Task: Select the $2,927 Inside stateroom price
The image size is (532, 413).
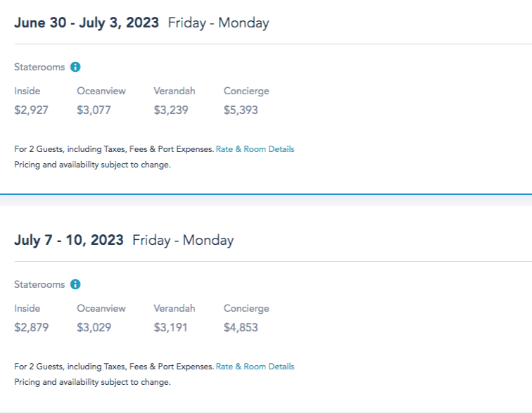Action: click(x=32, y=110)
